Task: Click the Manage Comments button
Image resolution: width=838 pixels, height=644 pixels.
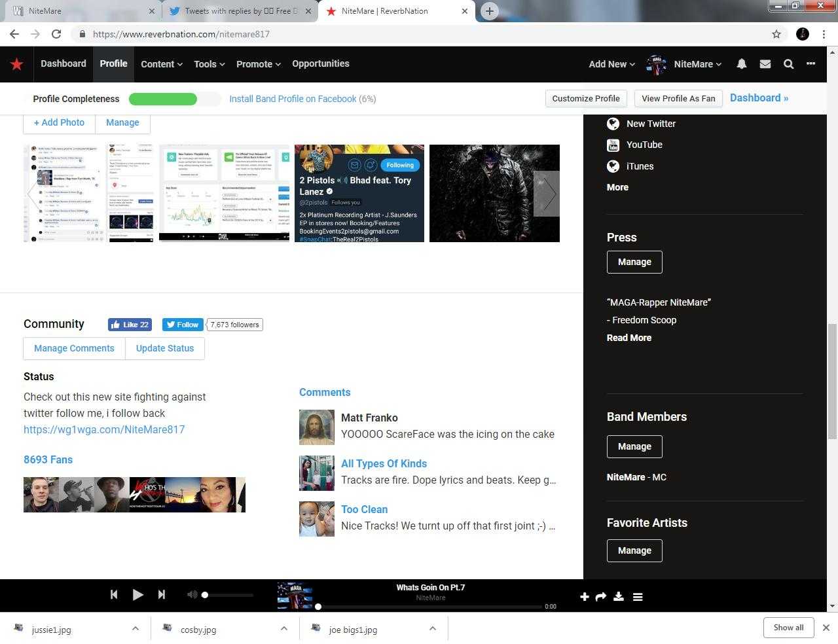Action: [74, 348]
